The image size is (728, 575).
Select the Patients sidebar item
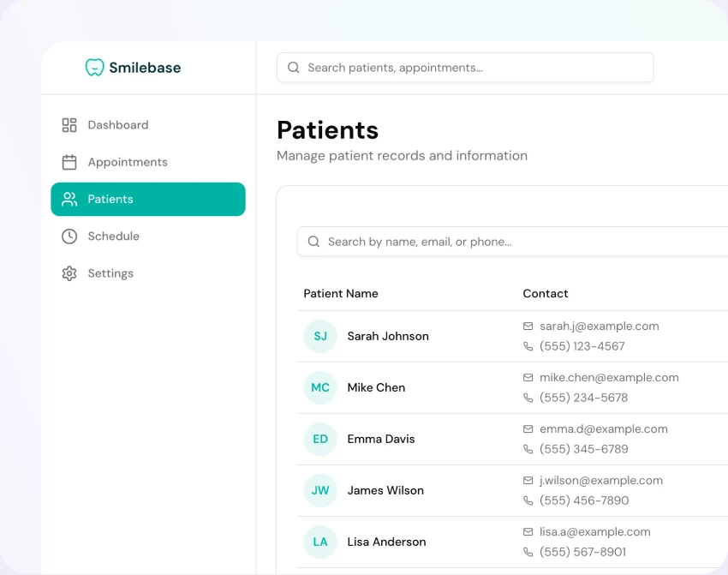tap(148, 200)
